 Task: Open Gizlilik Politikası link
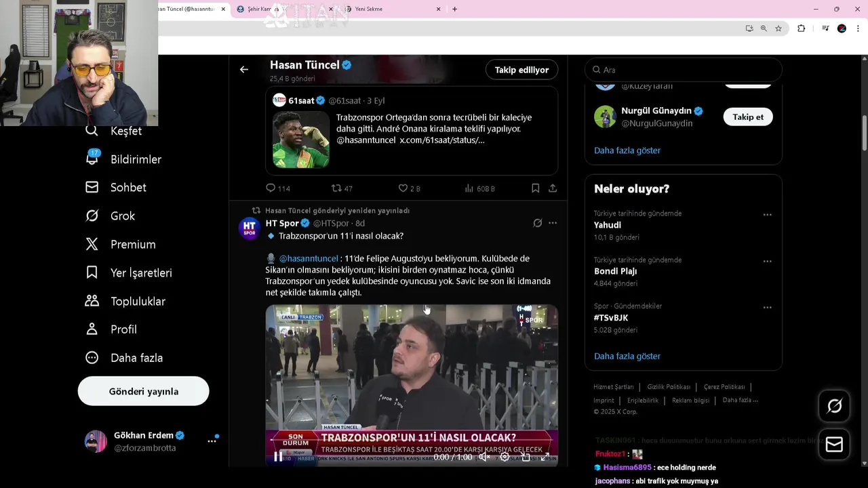coord(669,387)
